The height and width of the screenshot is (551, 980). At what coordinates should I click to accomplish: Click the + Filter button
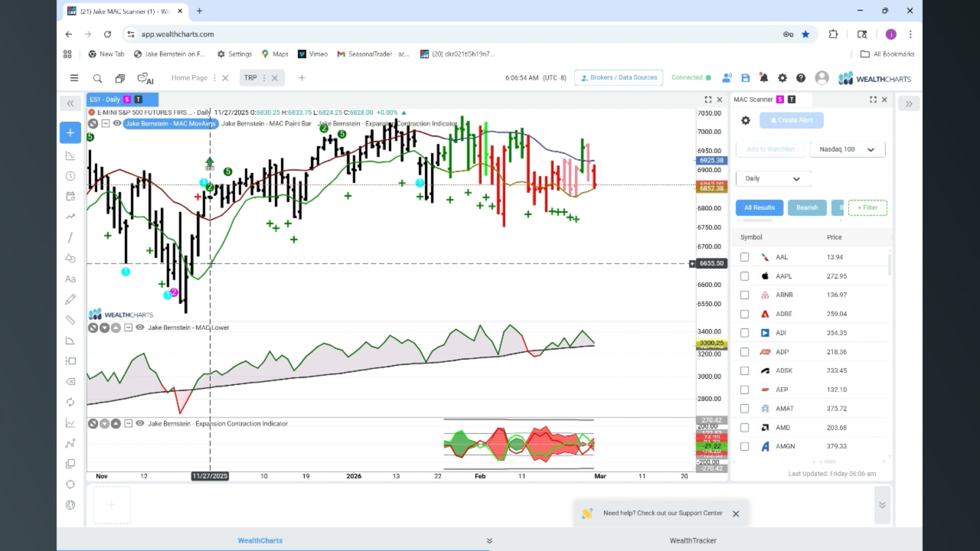pos(867,208)
